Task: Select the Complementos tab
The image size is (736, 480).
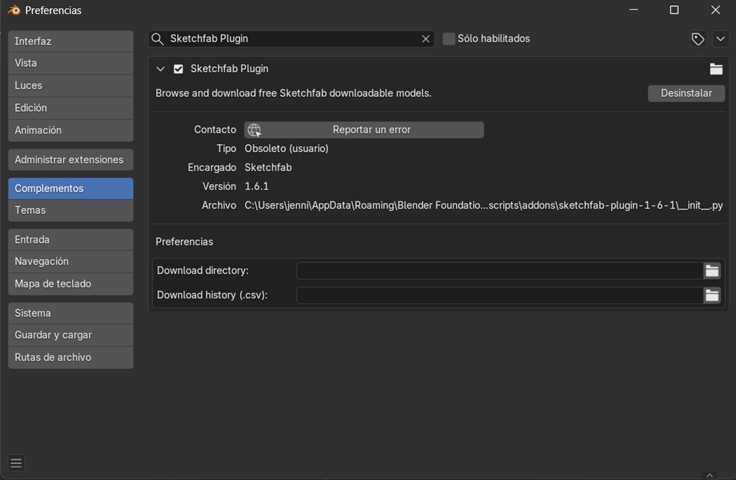Action: click(71, 189)
